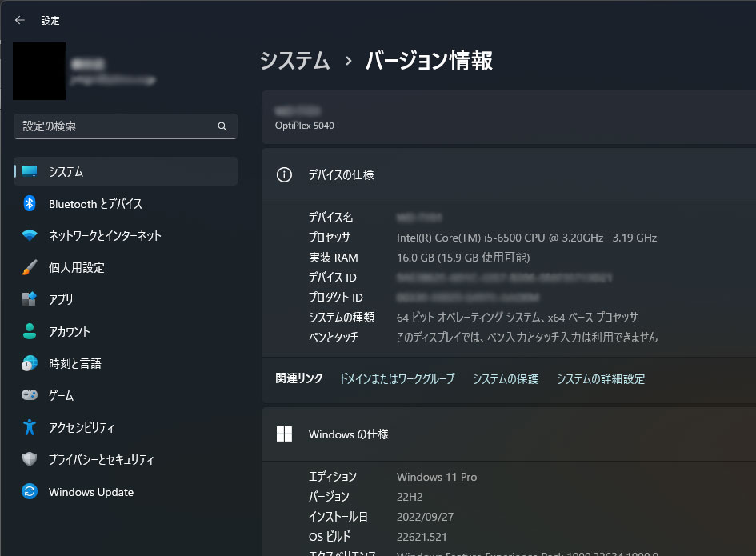Click the エディション label
756x556 pixels.
pos(333,477)
